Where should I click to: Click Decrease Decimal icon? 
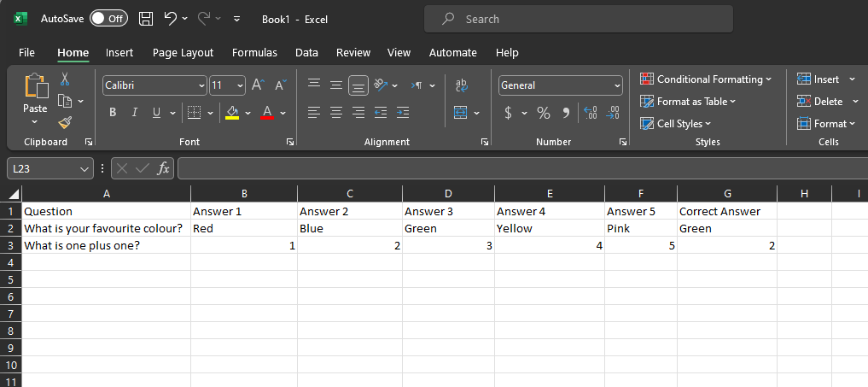613,113
